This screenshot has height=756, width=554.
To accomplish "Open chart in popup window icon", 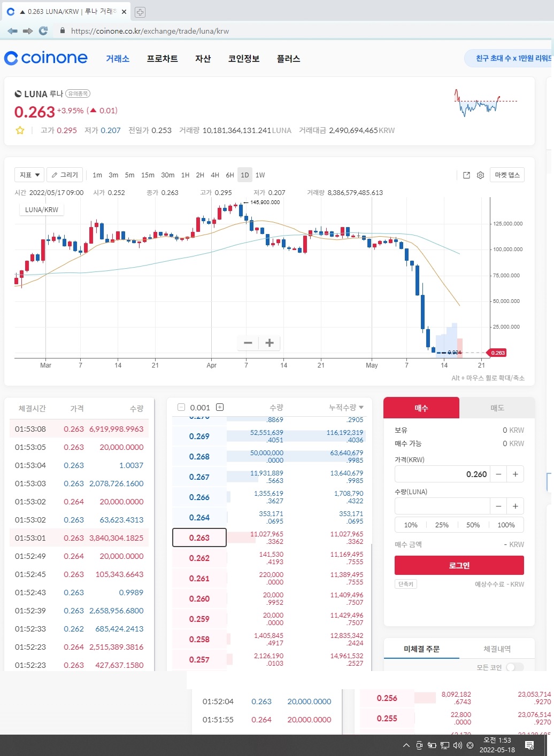I will pos(466,175).
